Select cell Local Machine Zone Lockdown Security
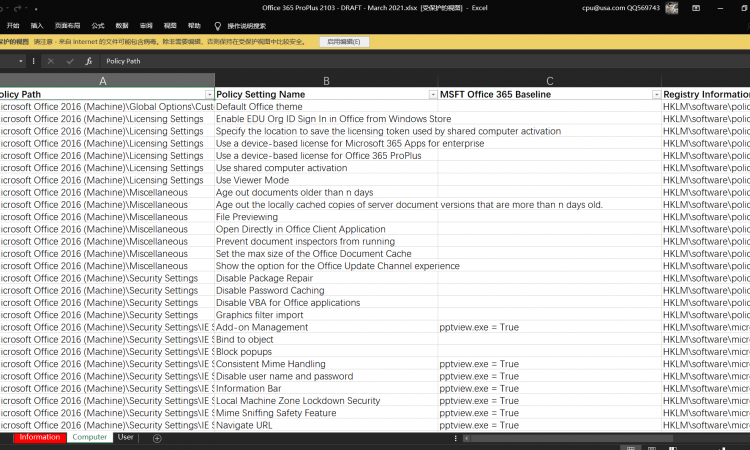 326,401
